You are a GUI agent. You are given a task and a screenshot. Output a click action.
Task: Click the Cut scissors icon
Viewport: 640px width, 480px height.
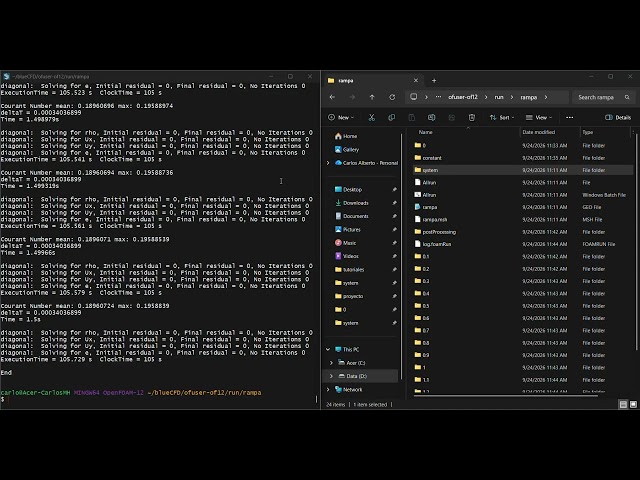coord(371,118)
